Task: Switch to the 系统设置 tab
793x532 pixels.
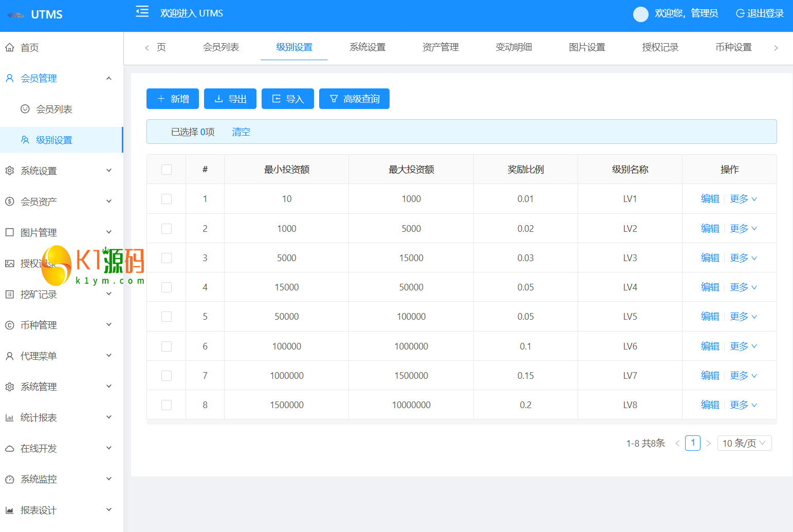Action: (x=367, y=47)
